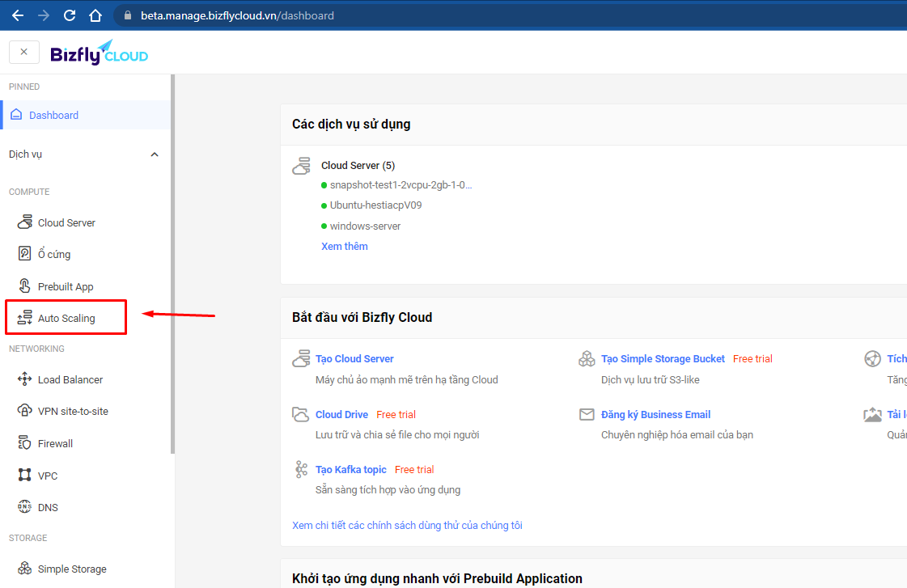Screen dimensions: 907x588
Task: Click the PINNED section label
Action: [24, 87]
